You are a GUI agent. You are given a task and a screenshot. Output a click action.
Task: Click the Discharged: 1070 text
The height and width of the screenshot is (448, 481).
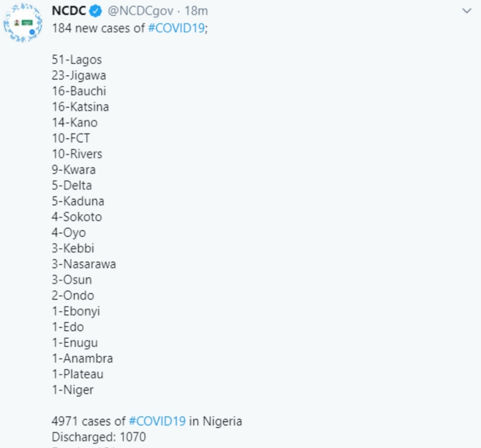(x=99, y=437)
